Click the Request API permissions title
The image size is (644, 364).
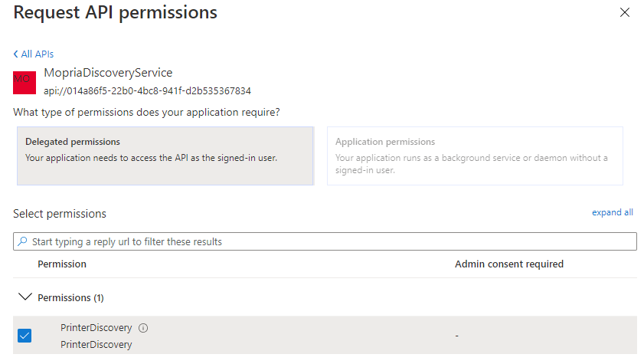click(x=116, y=12)
